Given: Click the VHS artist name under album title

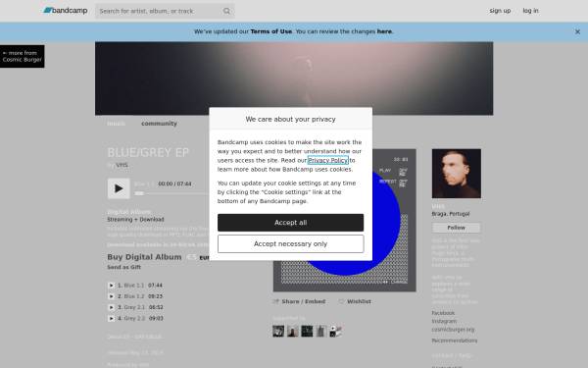Looking at the screenshot, I should 122,165.
